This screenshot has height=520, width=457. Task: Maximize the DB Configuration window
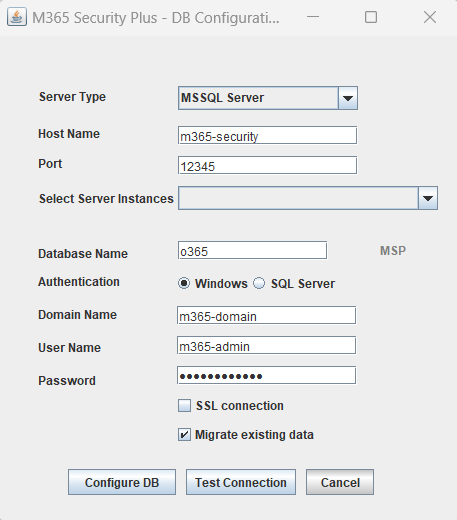click(371, 17)
